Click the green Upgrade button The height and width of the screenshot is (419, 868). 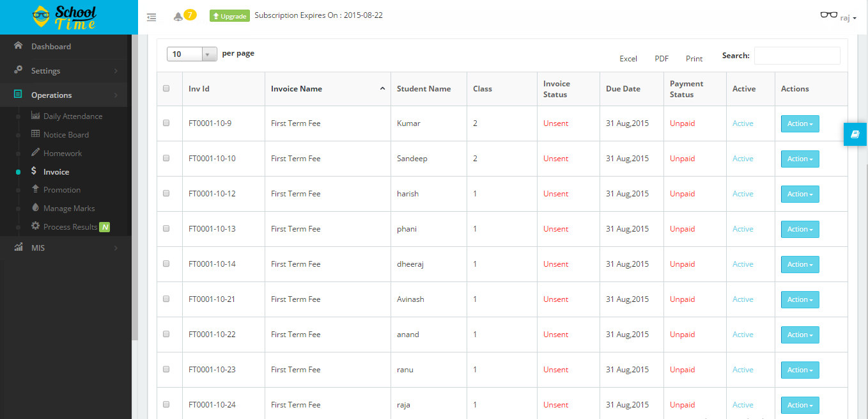pyautogui.click(x=229, y=16)
